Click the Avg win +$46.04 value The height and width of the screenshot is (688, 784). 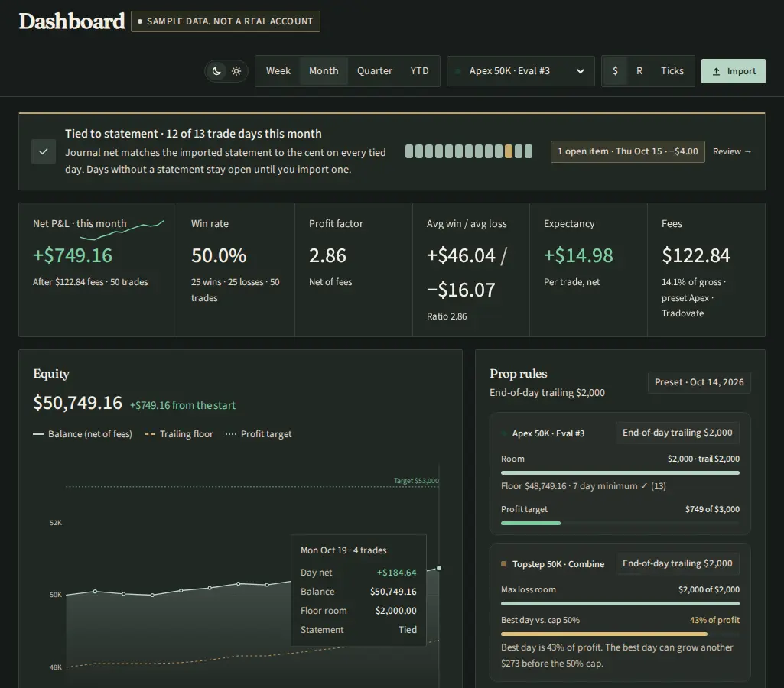coord(461,255)
